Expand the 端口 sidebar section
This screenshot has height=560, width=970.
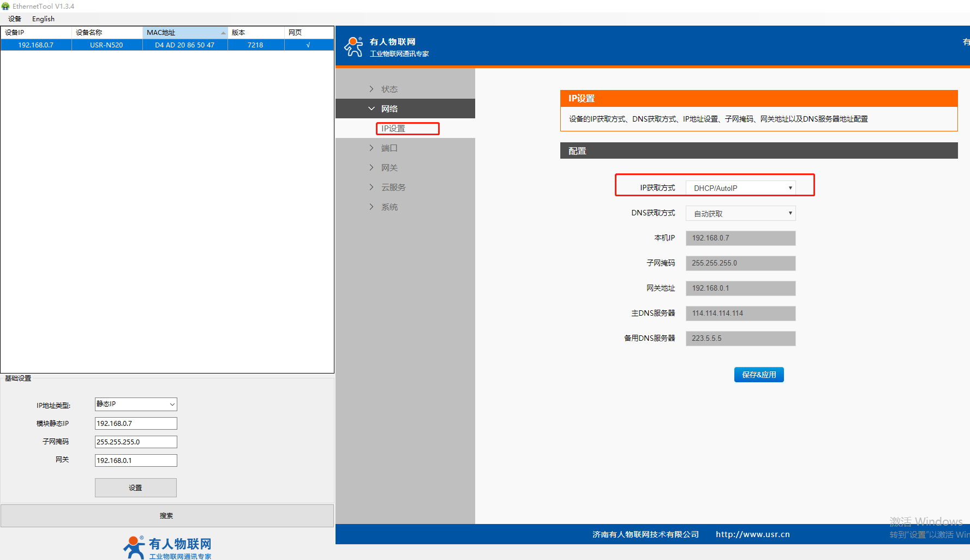389,148
